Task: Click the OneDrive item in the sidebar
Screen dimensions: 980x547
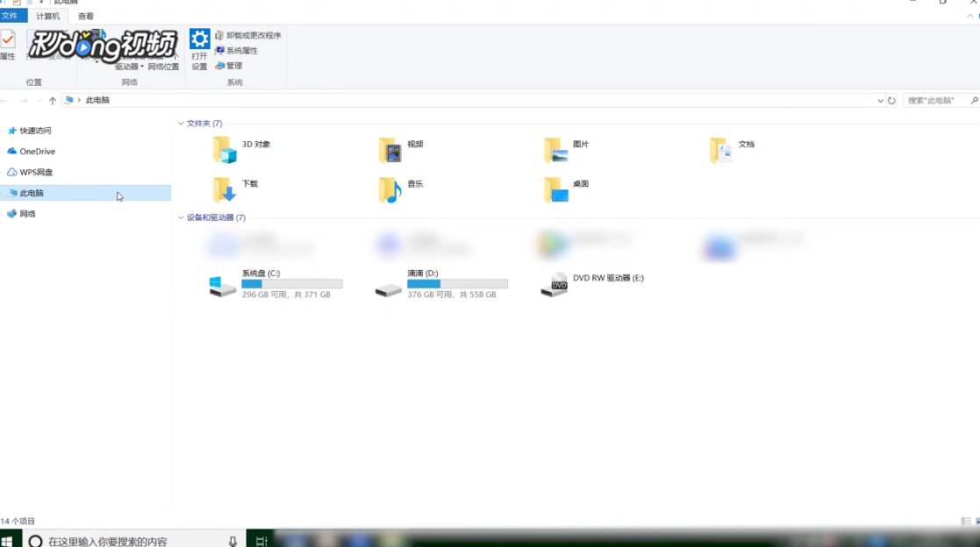Action: pyautogui.click(x=35, y=151)
